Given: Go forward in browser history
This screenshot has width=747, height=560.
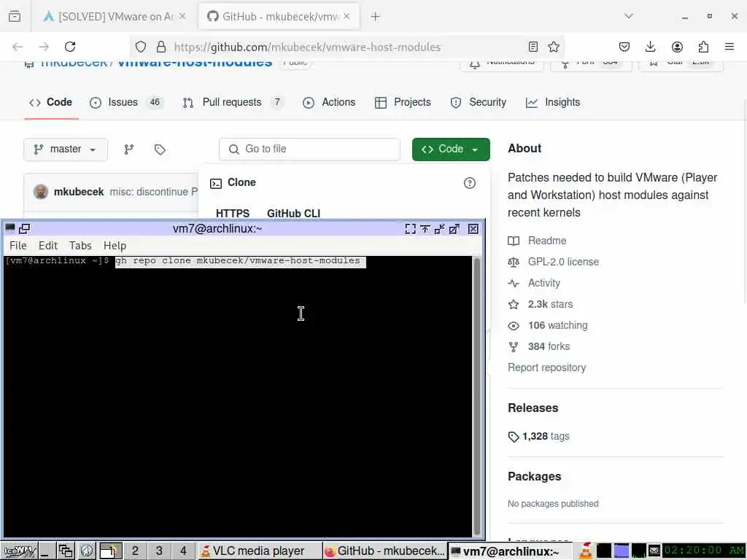Looking at the screenshot, I should click(44, 47).
